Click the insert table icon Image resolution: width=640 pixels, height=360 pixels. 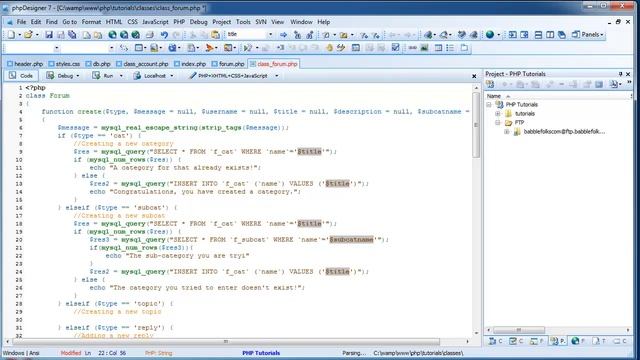(438, 48)
